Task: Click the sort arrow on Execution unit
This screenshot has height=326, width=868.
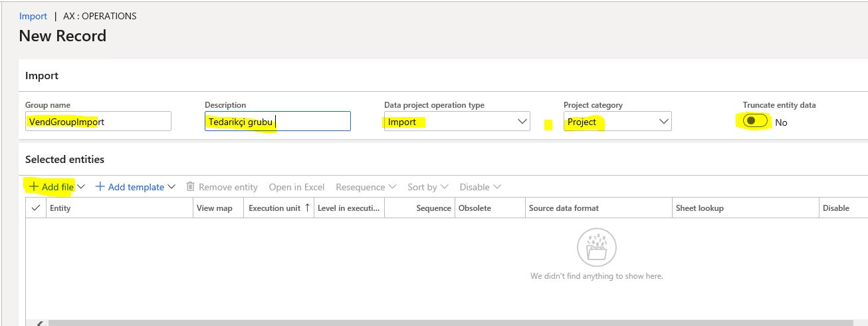Action: 307,208
